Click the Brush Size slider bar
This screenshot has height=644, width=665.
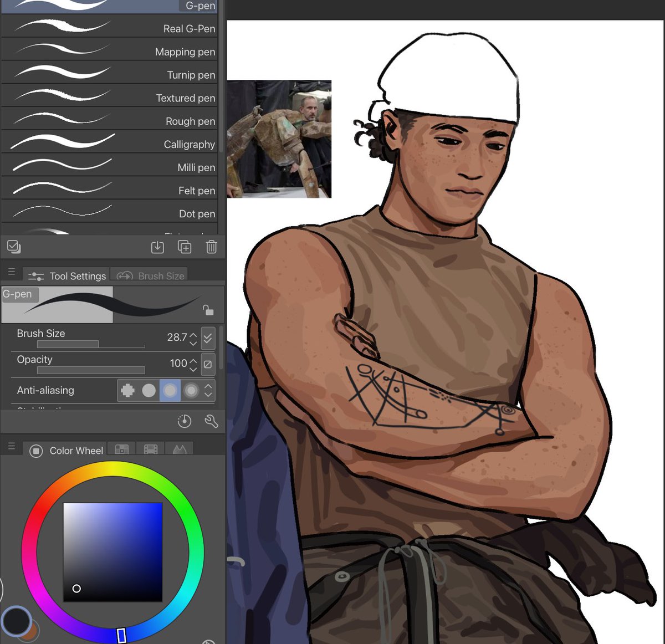click(x=91, y=344)
